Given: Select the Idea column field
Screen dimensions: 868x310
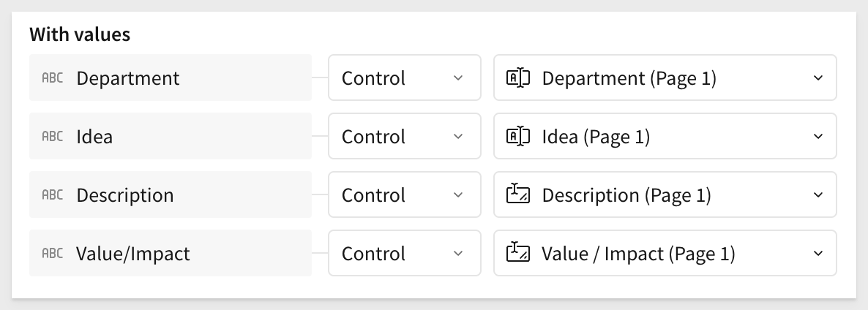Looking at the screenshot, I should 171,136.
